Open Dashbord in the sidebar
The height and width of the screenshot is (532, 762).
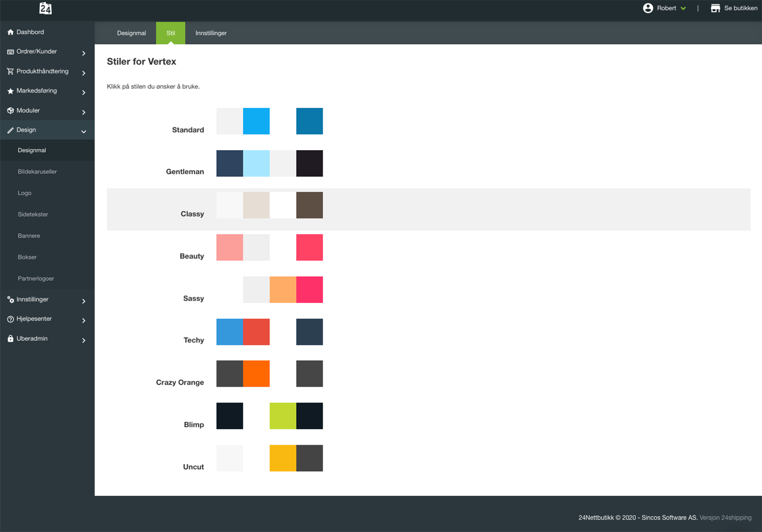(x=30, y=32)
